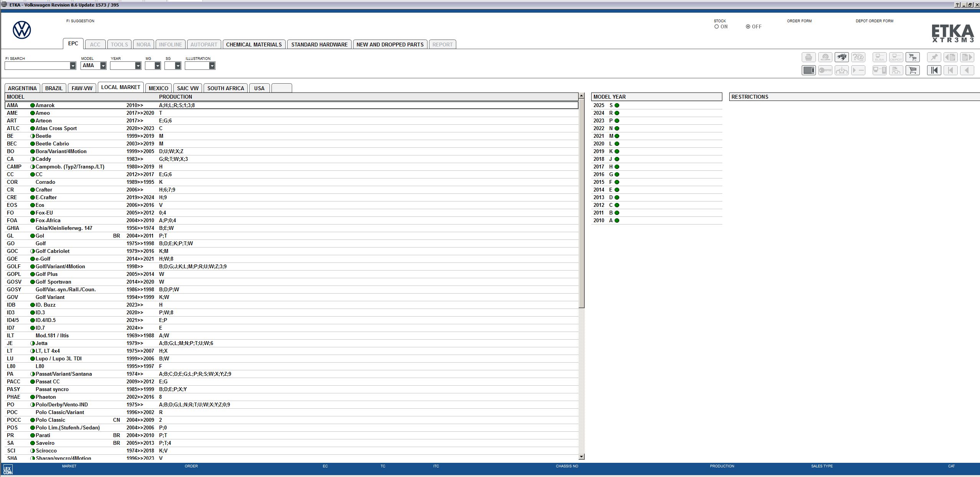This screenshot has height=477, width=980.
Task: Click the arrow and dash icon
Action: click(x=858, y=70)
